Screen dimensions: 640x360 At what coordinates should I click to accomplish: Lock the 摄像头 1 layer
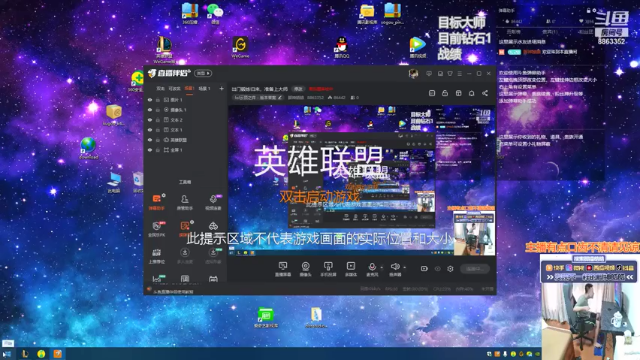click(158, 110)
